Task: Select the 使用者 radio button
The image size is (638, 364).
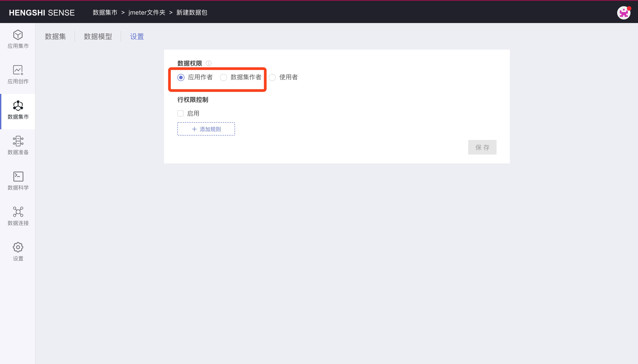Action: 272,77
